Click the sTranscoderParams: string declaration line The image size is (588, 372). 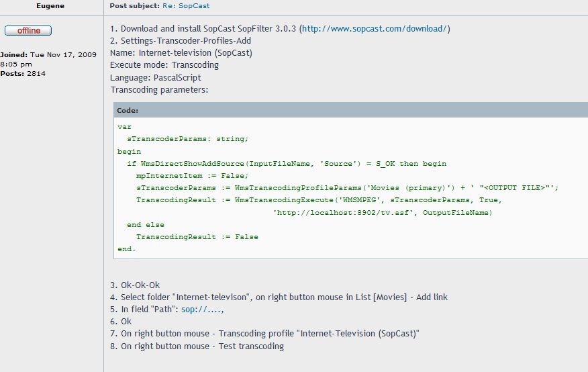[x=187, y=139]
